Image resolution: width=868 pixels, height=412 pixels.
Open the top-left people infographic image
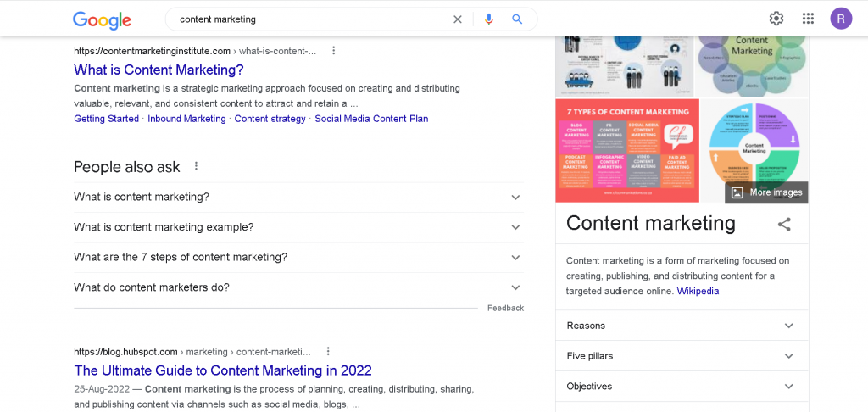pos(625,66)
